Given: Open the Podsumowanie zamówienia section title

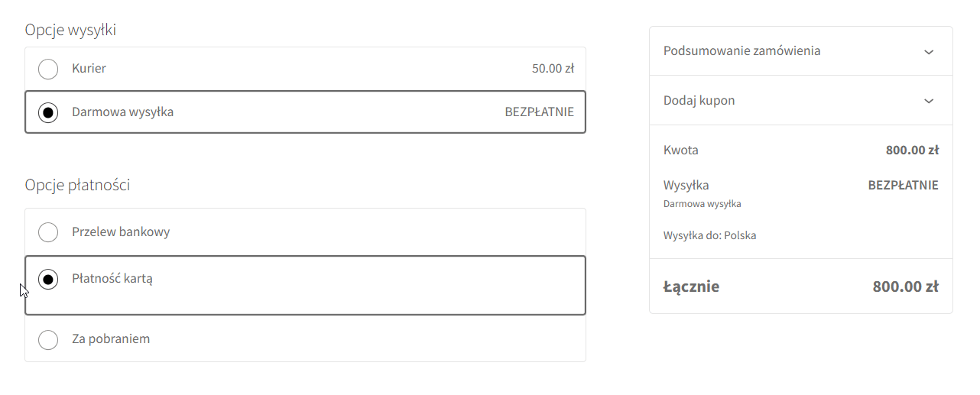Looking at the screenshot, I should pos(741,51).
